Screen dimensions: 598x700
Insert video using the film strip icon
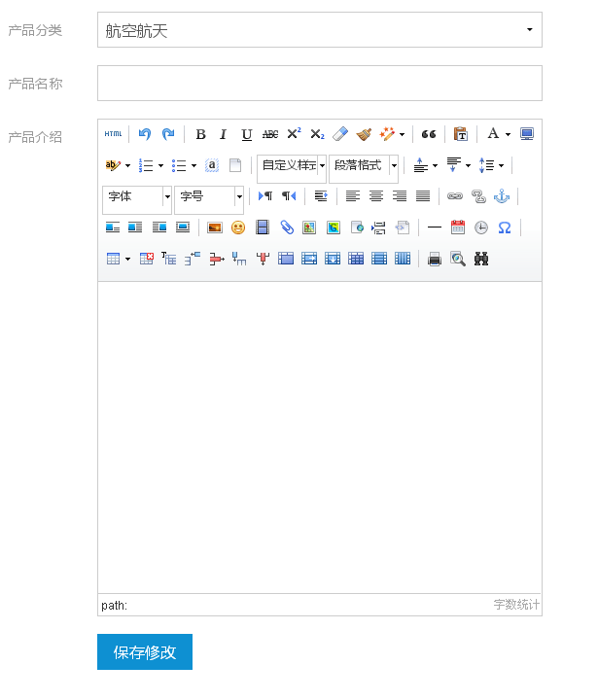[x=263, y=227]
